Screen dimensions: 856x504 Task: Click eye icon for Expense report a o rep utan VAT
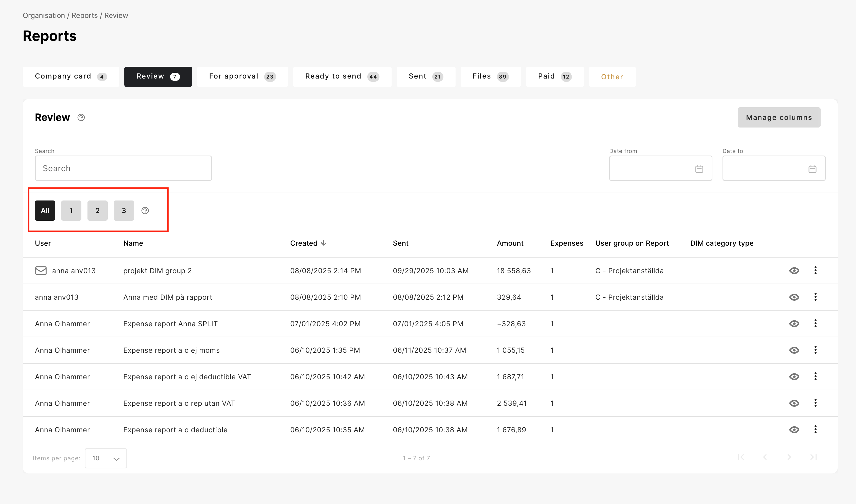pyautogui.click(x=794, y=403)
